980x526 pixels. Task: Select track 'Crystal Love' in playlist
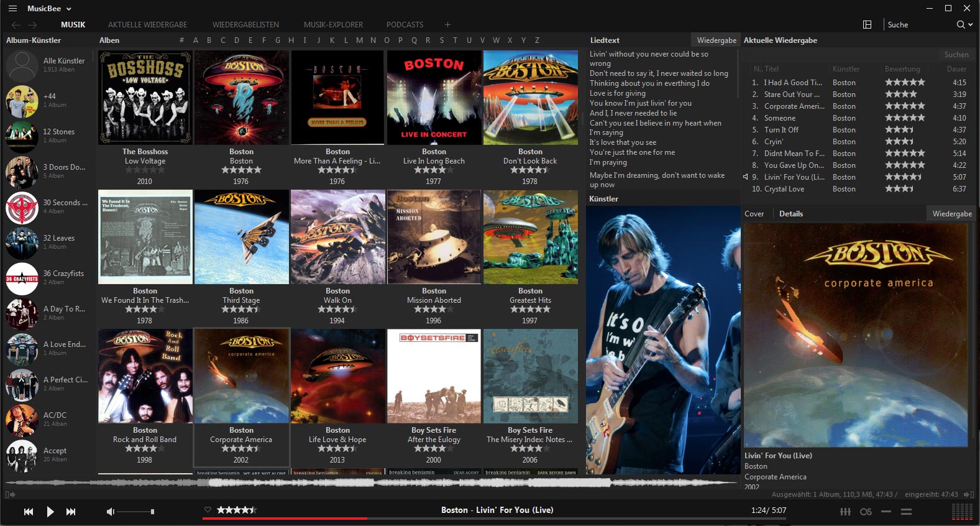(x=784, y=189)
